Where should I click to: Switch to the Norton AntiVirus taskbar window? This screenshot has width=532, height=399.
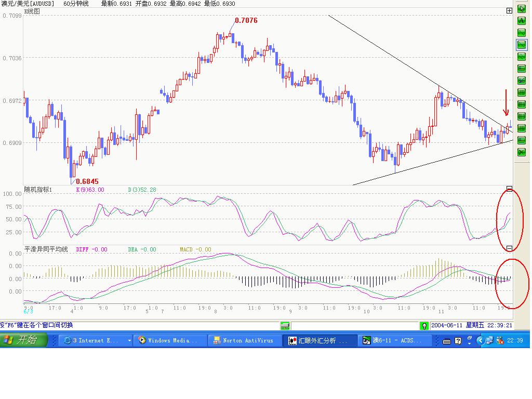(x=245, y=341)
